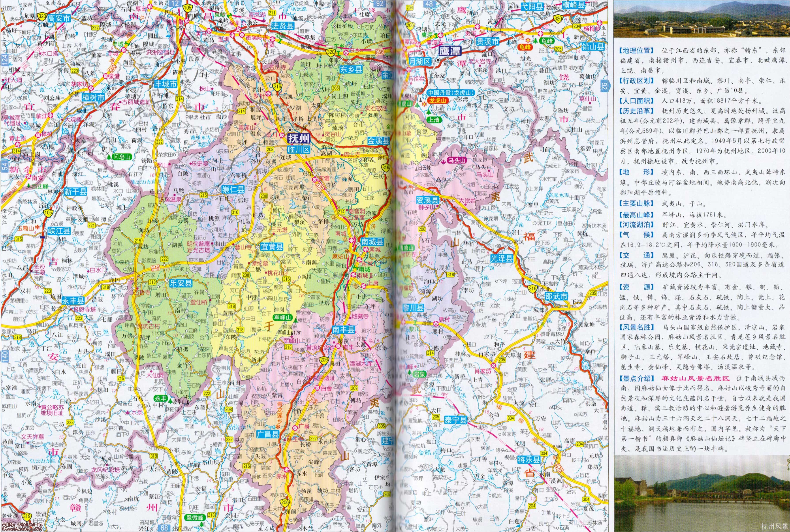Open the top mountain village photo
Viewport: 790px width, 532px height.
point(702,19)
